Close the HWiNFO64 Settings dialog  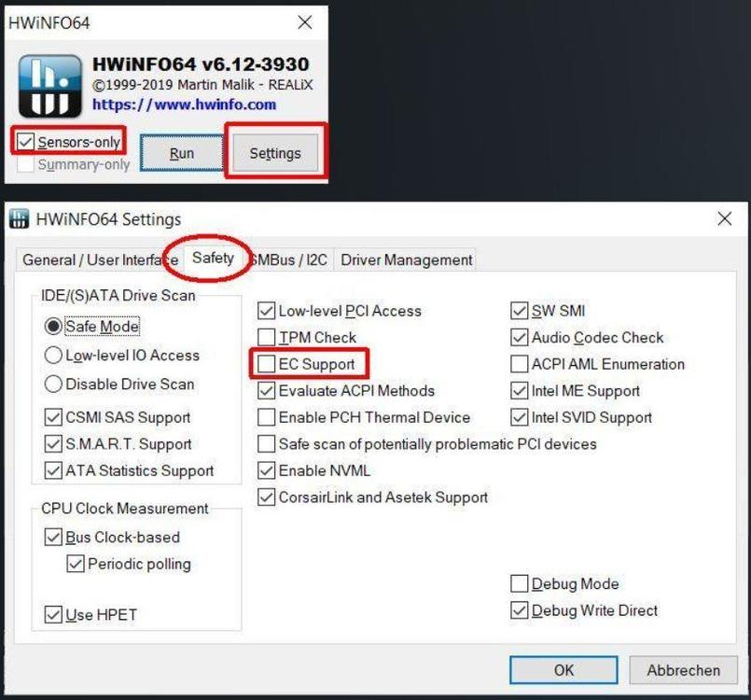(x=724, y=219)
